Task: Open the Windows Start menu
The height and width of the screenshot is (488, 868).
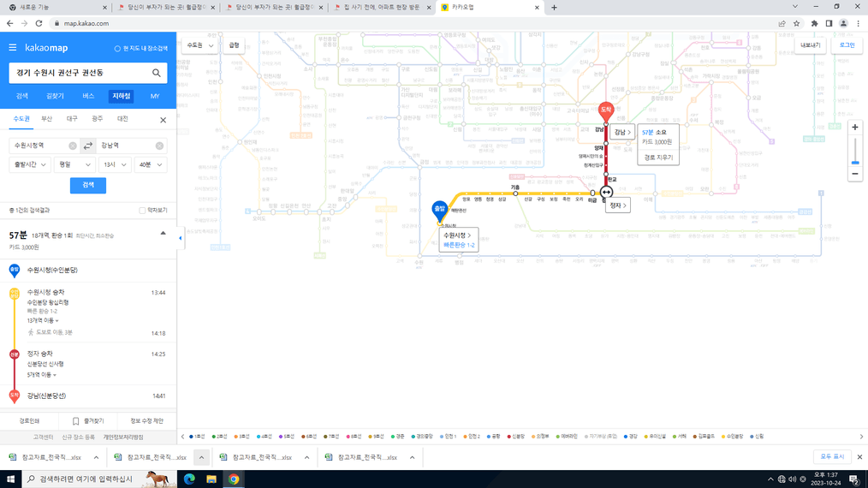Action: pos(10,479)
